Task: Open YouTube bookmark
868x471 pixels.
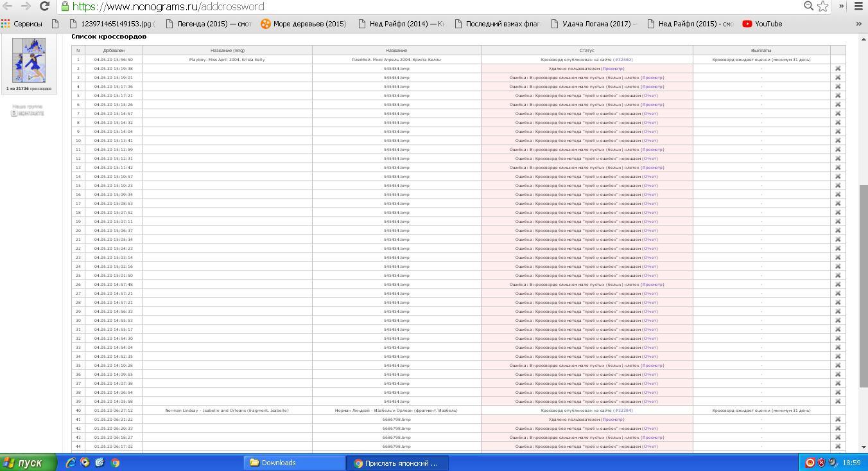Action: point(762,24)
